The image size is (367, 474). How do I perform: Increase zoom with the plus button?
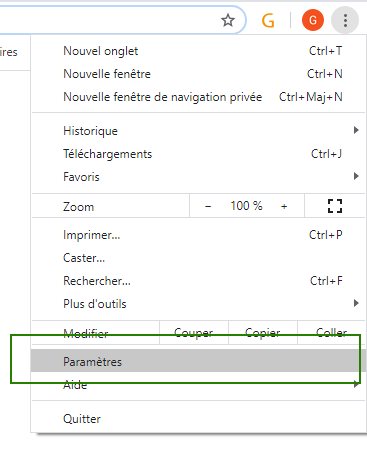284,206
